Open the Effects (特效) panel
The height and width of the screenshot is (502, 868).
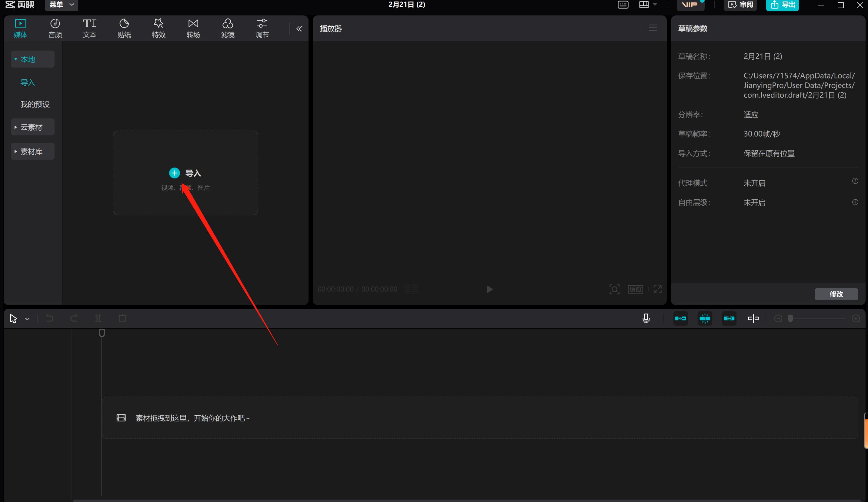tap(159, 28)
